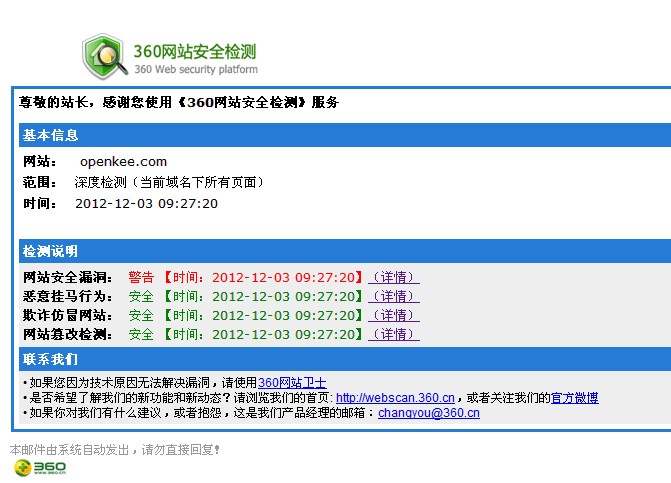Click the auto-sent notice text in footer
The width and height of the screenshot is (671, 483).
pos(115,449)
